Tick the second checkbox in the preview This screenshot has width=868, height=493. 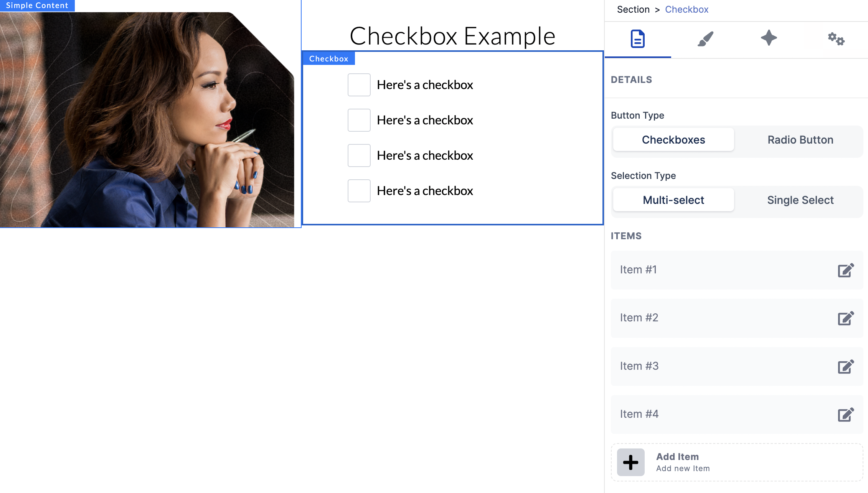click(358, 120)
